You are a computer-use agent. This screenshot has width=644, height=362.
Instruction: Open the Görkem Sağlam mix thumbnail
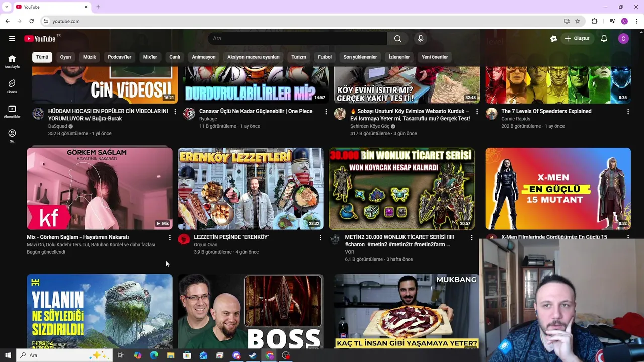pos(100,189)
